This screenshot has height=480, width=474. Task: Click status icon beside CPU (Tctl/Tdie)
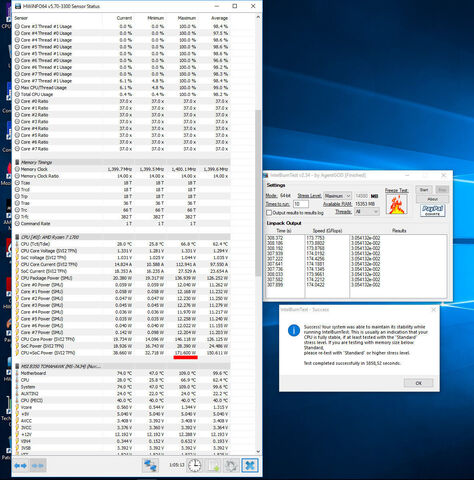[x=17, y=244]
